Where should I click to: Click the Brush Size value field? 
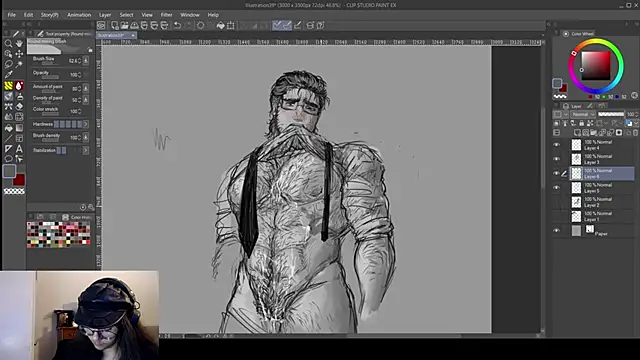tap(73, 61)
